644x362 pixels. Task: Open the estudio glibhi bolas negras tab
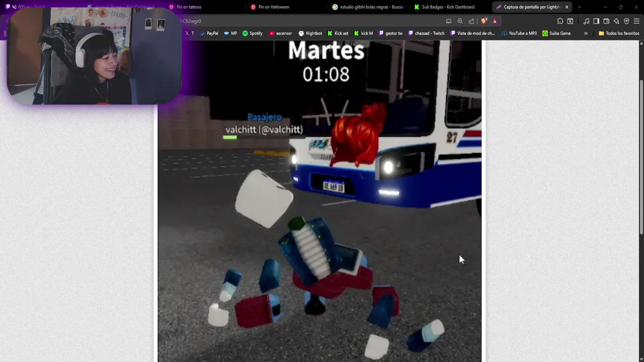pyautogui.click(x=368, y=7)
